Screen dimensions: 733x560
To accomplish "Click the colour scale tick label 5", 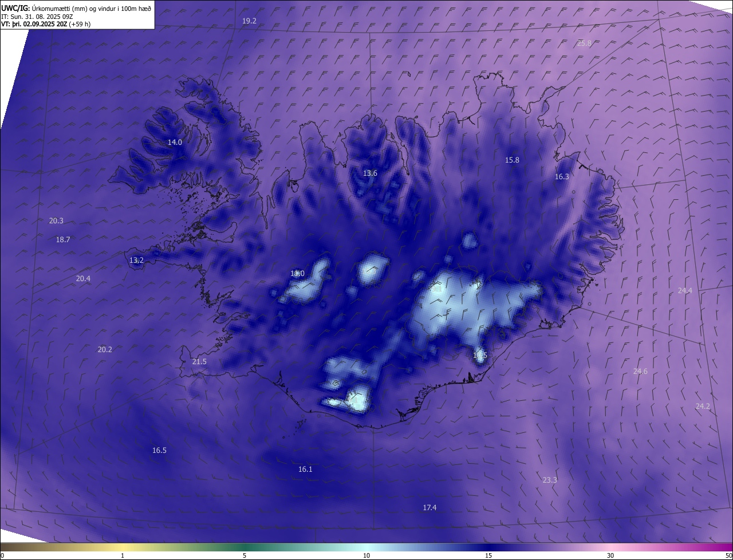I will pos(245,555).
